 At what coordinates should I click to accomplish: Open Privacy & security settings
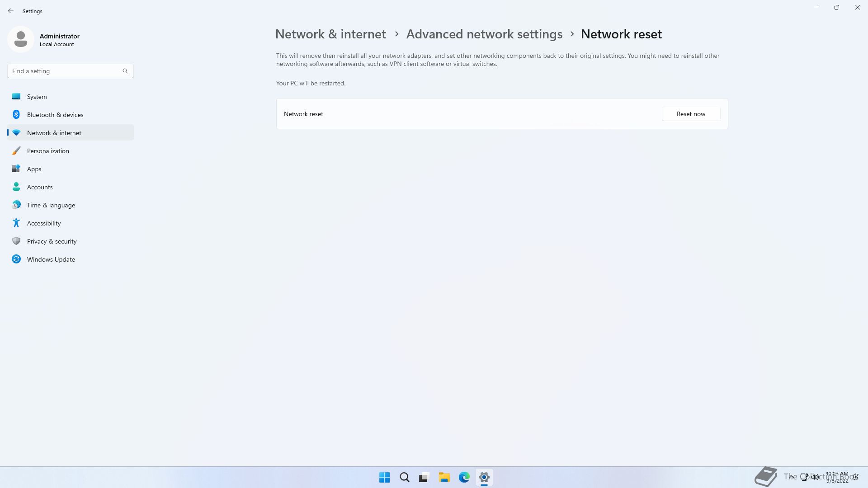click(x=71, y=241)
